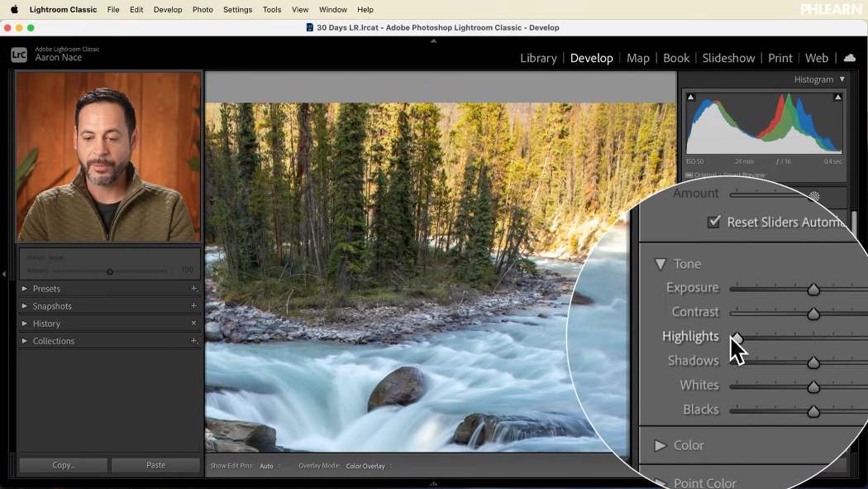Screen dimensions: 868x489
Task: Expand the Snapshots panel
Action: (24, 305)
